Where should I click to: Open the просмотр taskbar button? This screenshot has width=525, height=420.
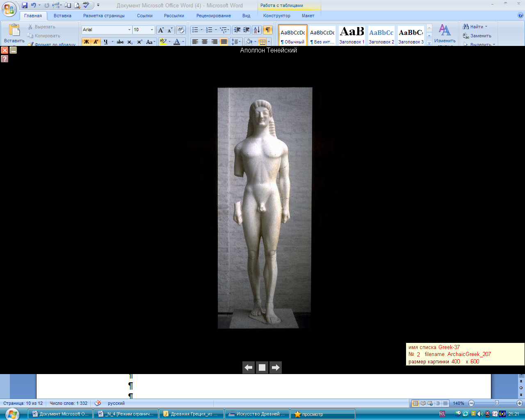coord(323,414)
